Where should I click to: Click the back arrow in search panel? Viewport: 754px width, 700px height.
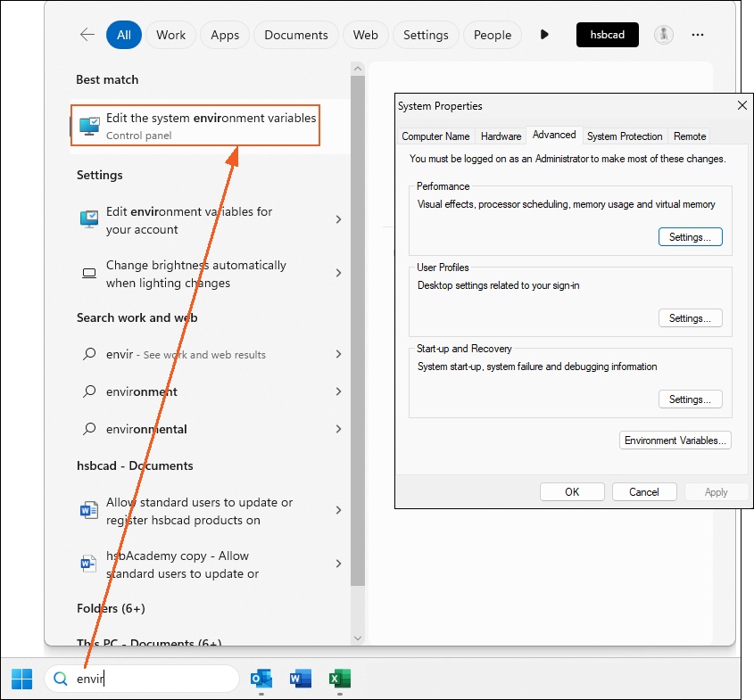click(87, 35)
